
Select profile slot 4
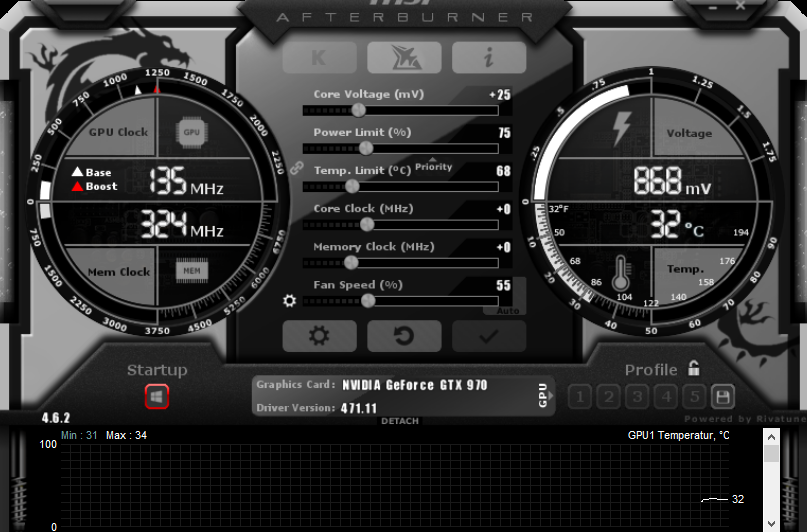point(666,397)
